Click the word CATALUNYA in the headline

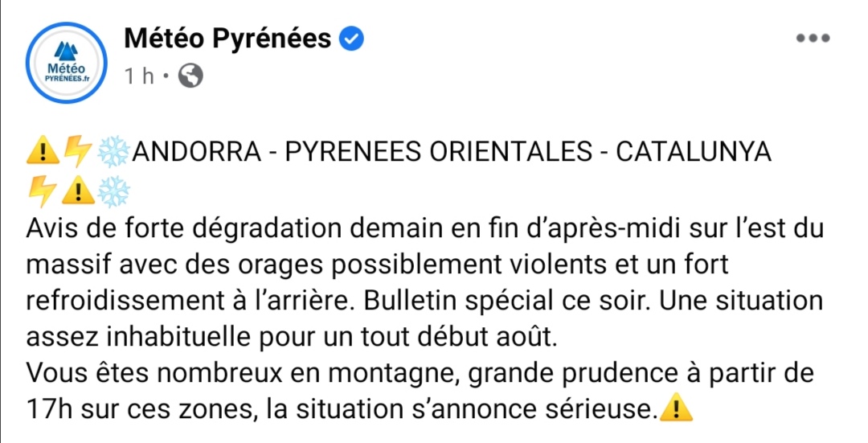point(694,152)
